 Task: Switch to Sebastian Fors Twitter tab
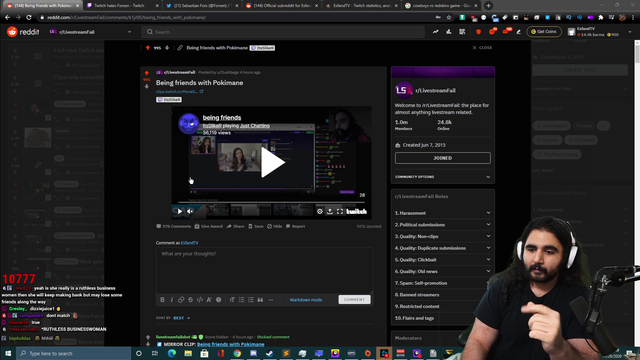202,6
